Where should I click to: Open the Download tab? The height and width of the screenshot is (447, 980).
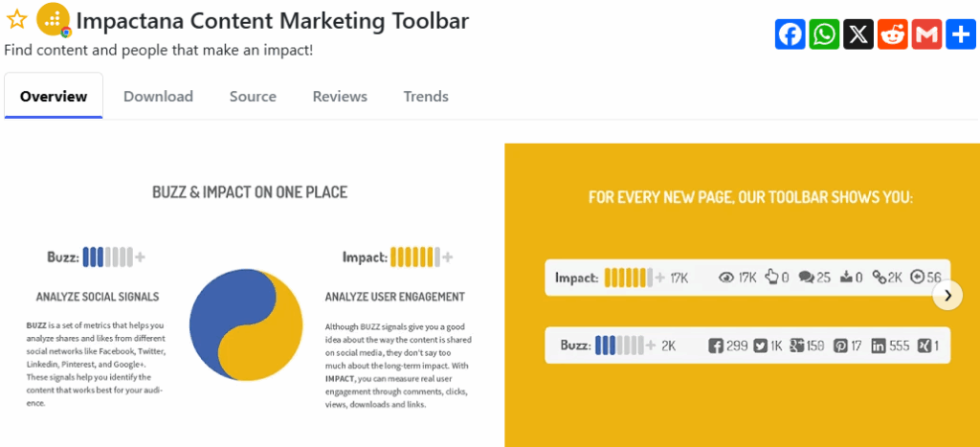click(158, 97)
